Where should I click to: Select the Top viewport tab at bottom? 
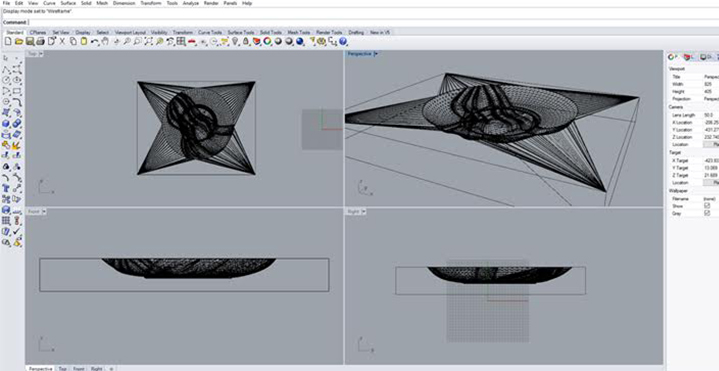point(63,368)
